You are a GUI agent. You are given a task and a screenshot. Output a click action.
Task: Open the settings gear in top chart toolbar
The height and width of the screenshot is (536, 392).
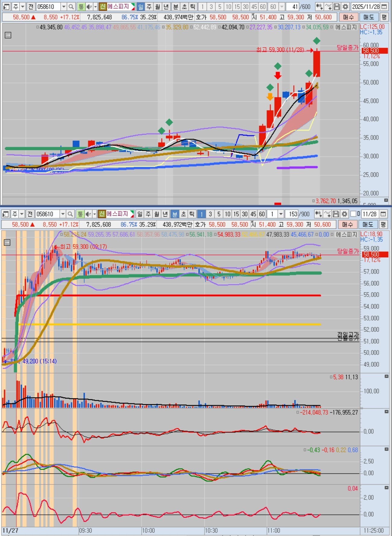[345, 7]
